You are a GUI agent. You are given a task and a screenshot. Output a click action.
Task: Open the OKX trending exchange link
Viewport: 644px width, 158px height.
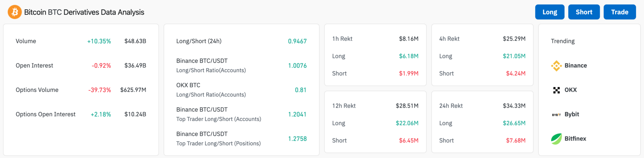point(571,90)
